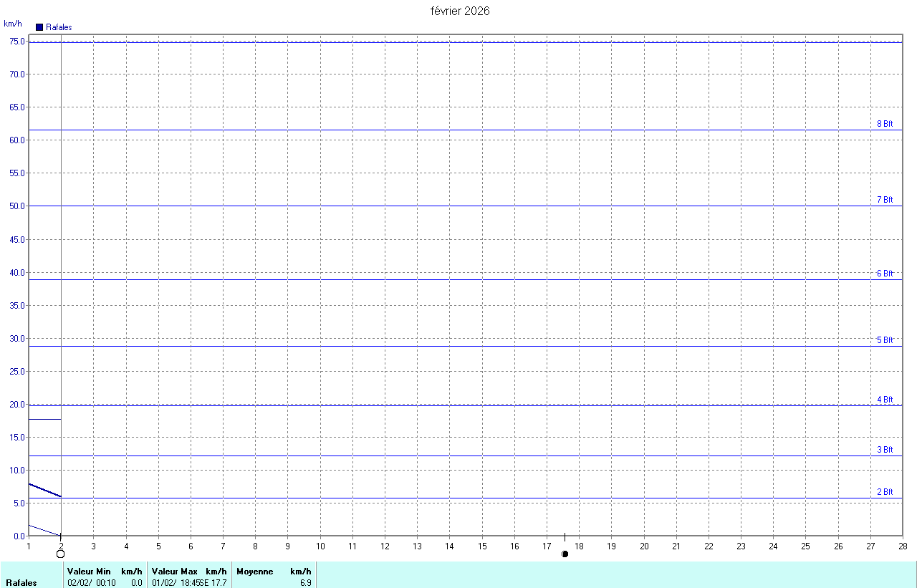Click the 'Valeur Min' column header

(x=89, y=572)
